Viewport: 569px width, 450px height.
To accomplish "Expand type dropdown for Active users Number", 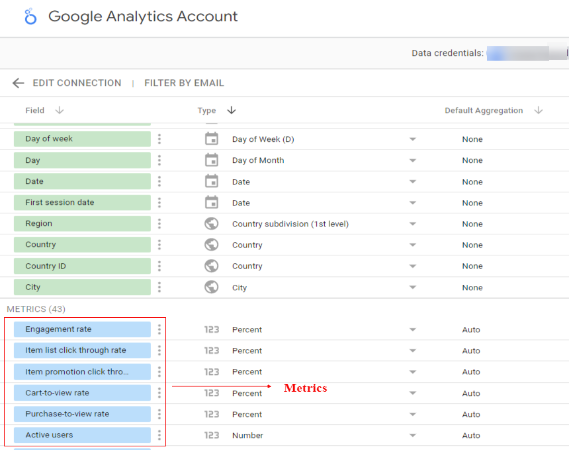I will 413,435.
